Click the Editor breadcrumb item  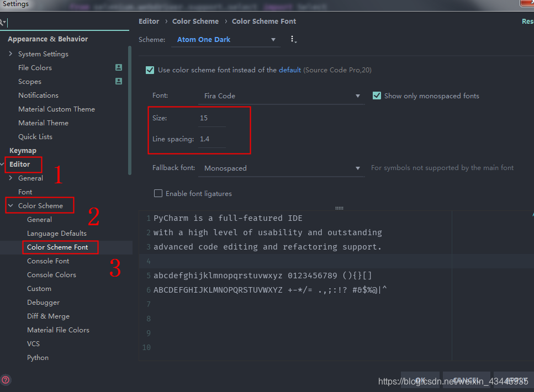[x=149, y=21]
